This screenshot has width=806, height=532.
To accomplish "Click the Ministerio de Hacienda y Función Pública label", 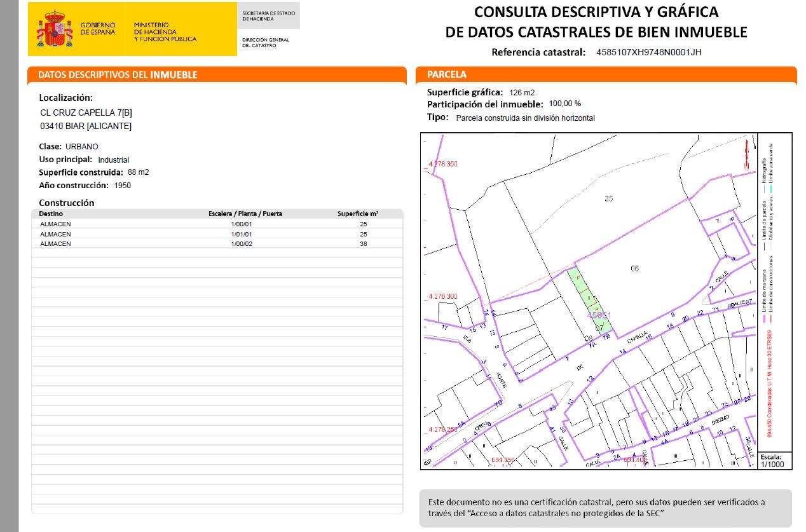I will point(165,32).
